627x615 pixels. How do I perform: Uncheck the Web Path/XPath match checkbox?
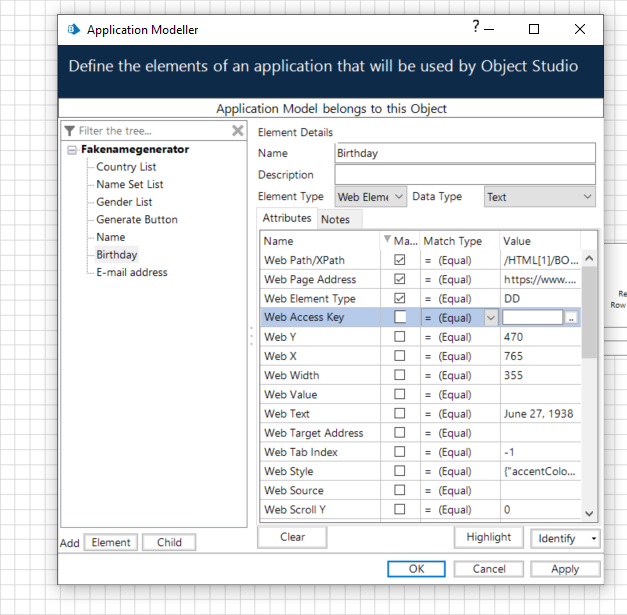[400, 260]
